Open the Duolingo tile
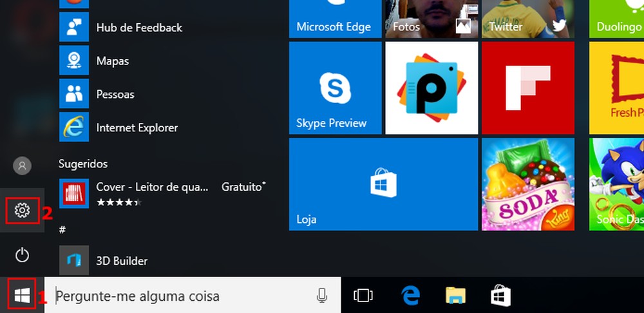Image resolution: width=644 pixels, height=313 pixels. click(616, 19)
